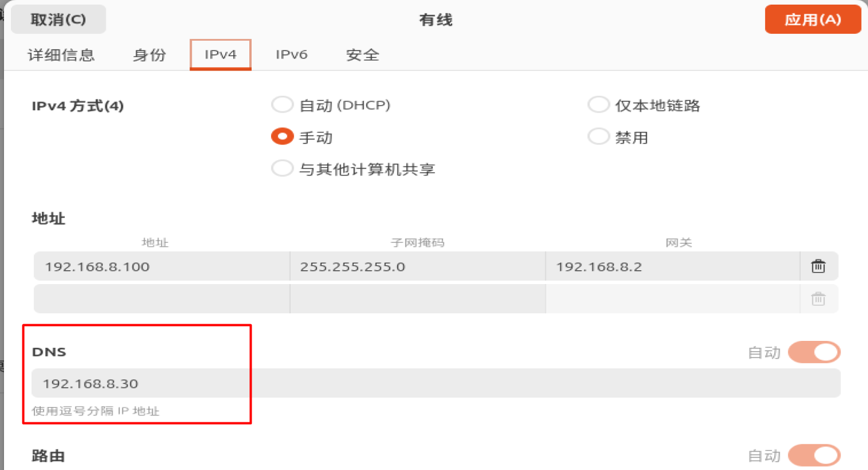Viewport: 868px width, 470px height.
Task: Switch to 详细信息 tab
Action: pyautogui.click(x=61, y=55)
